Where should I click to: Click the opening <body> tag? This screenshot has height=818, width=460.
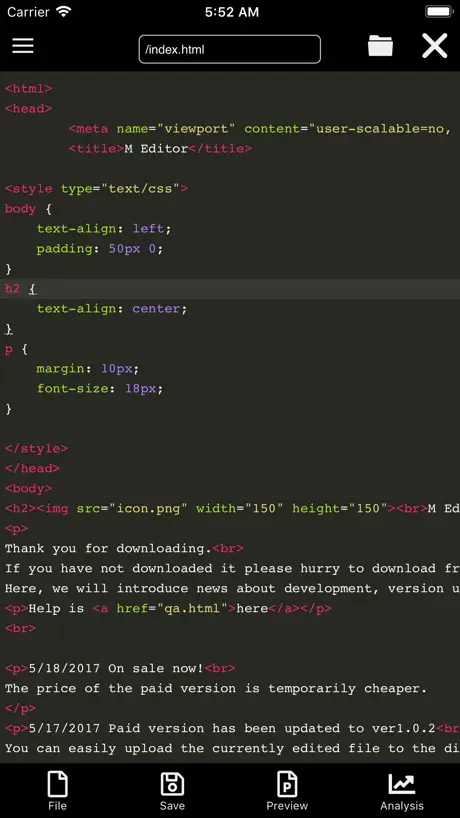[x=29, y=488]
